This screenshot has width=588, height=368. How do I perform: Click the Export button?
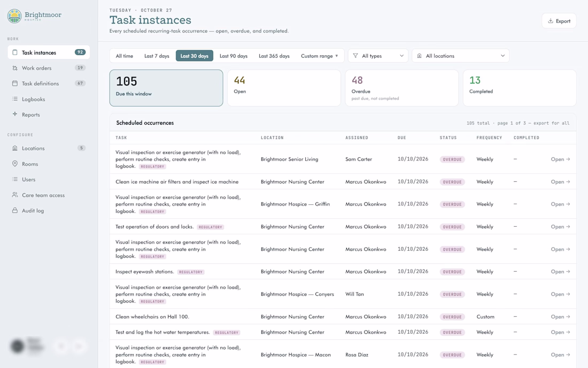559,21
